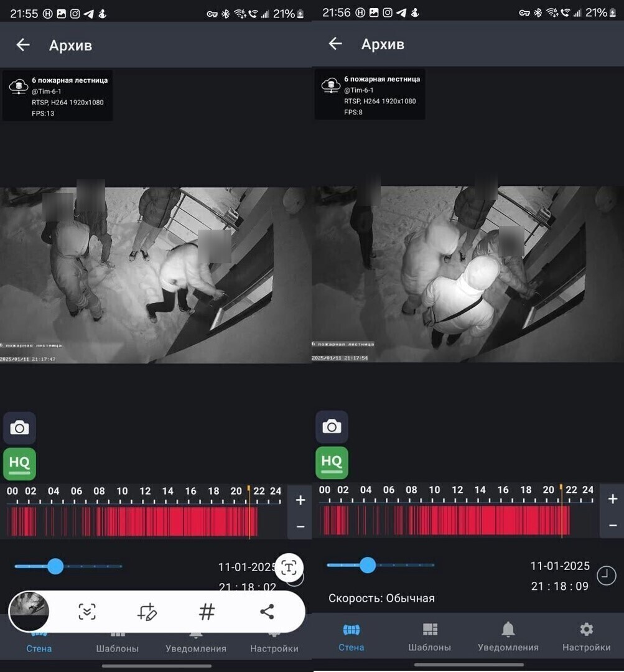Zoom in timeline with plus, 21:56 screen
The width and height of the screenshot is (624, 672).
coord(612,499)
